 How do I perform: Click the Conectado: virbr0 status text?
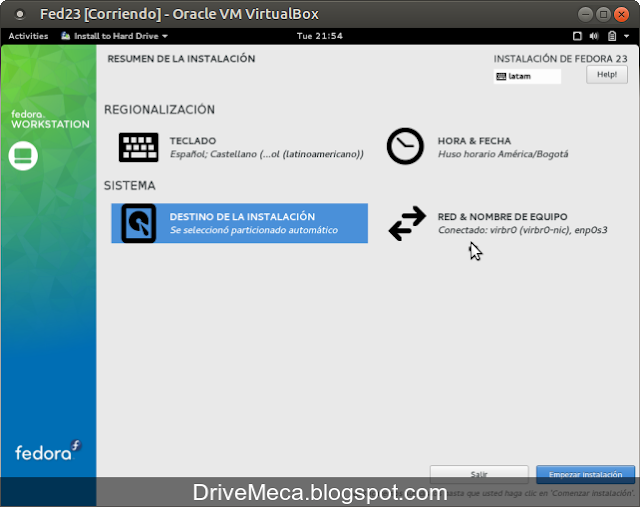click(522, 230)
